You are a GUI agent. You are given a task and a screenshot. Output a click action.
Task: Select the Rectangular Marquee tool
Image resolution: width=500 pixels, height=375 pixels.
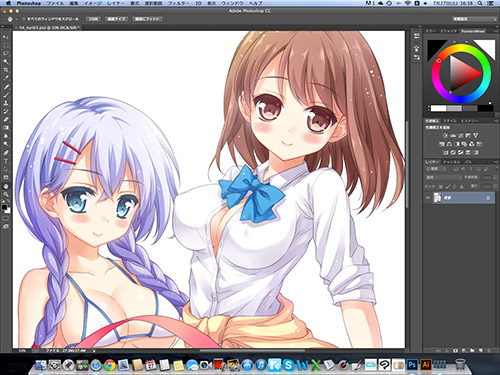pyautogui.click(x=6, y=45)
